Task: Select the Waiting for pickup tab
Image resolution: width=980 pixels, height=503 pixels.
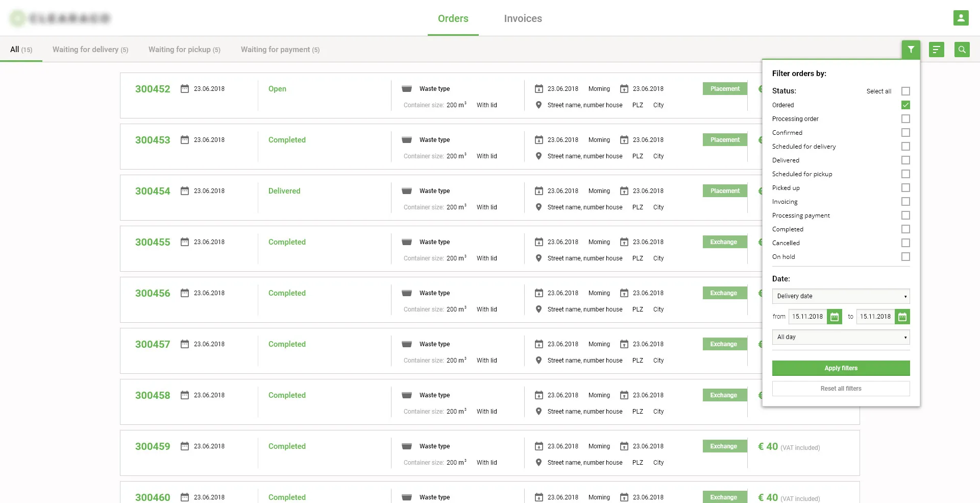Action: coord(184,50)
